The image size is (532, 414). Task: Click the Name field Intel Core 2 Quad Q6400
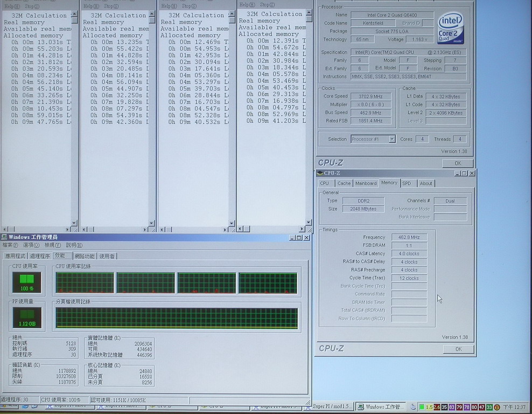coord(392,15)
